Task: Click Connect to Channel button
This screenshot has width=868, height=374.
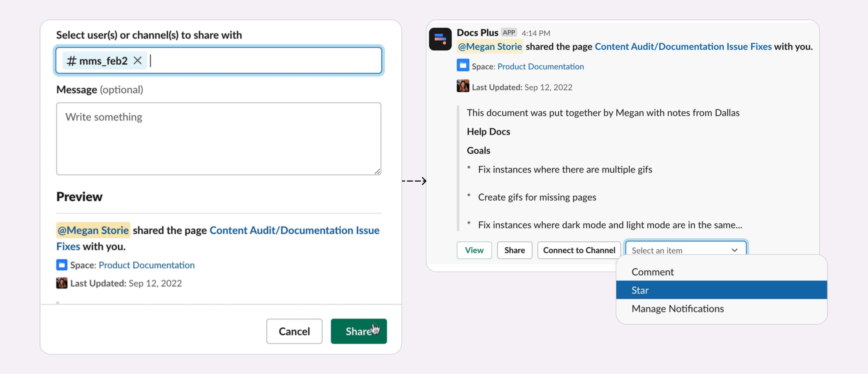Action: (x=579, y=250)
